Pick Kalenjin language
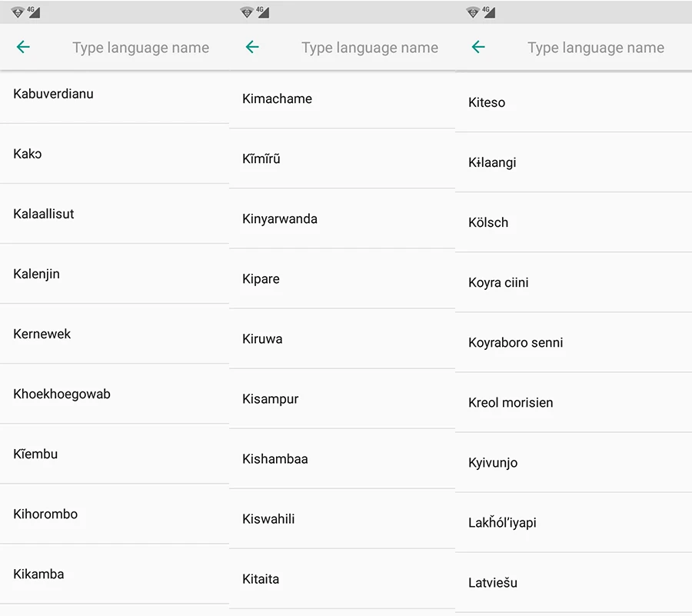 pos(115,274)
